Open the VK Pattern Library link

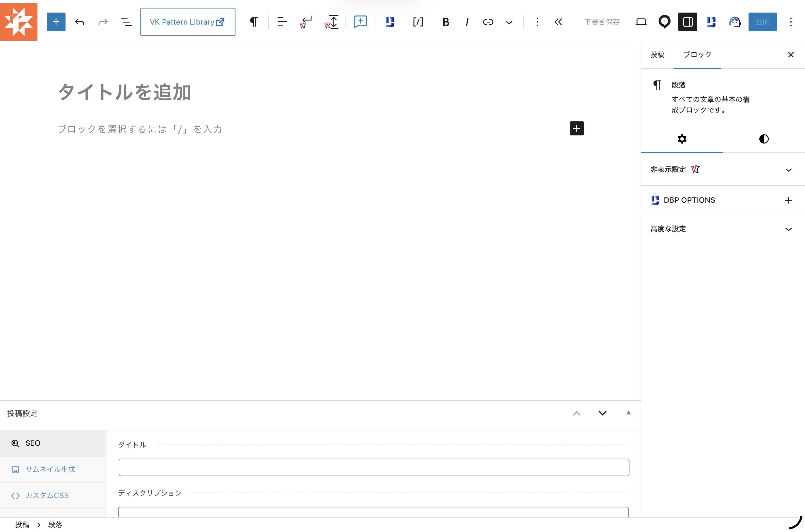click(x=188, y=22)
